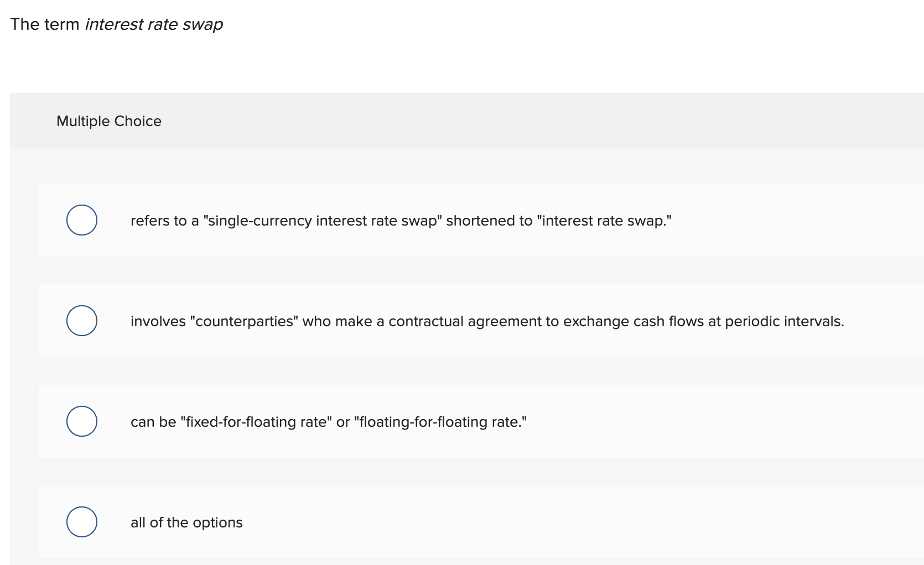Image resolution: width=924 pixels, height=565 pixels.
Task: Select the radio button for the counterparties answer
Action: pos(81,320)
